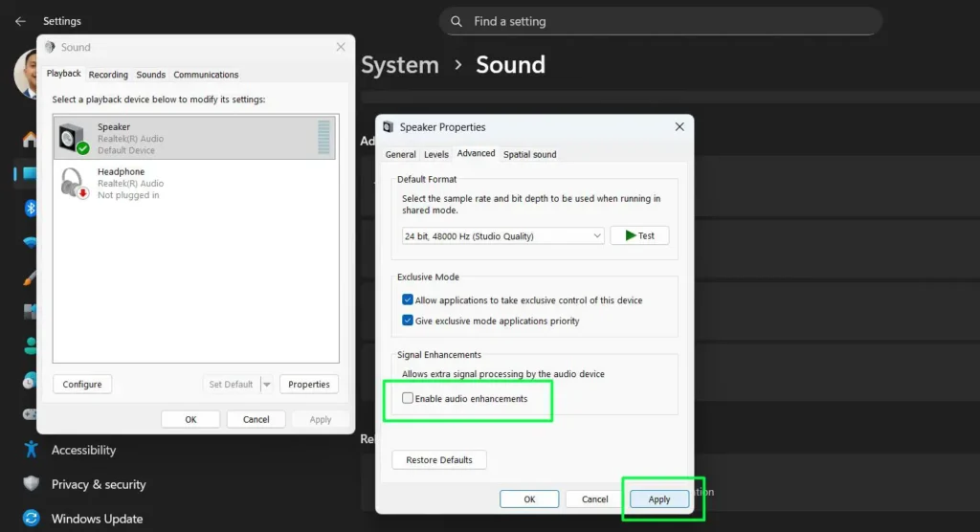The width and height of the screenshot is (980, 532).
Task: Click Restore Defaults button
Action: tap(438, 459)
